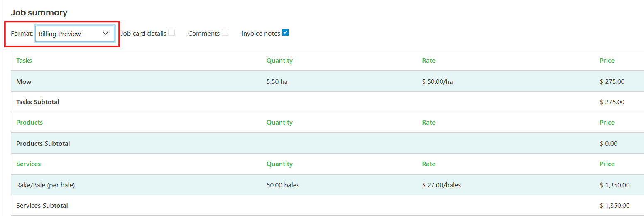Screen dimensions: 644x216
Task: Click the Job card details label
Action: coord(144,34)
